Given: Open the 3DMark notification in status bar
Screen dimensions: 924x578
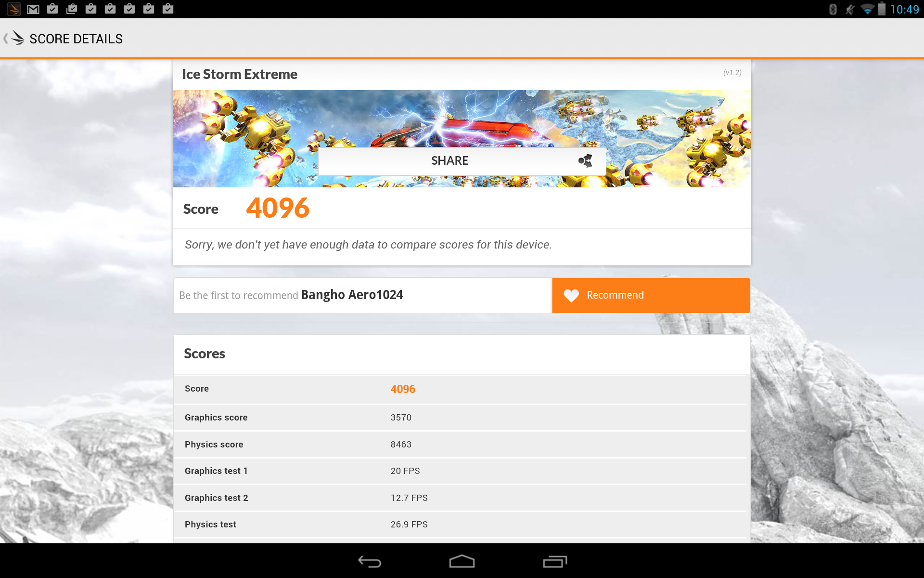Looking at the screenshot, I should 14,9.
